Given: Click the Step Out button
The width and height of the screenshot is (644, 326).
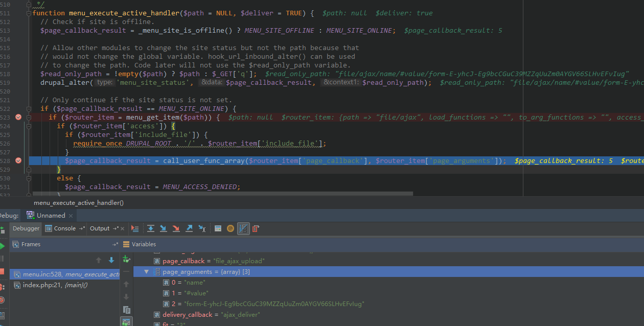Looking at the screenshot, I should coord(189,228).
